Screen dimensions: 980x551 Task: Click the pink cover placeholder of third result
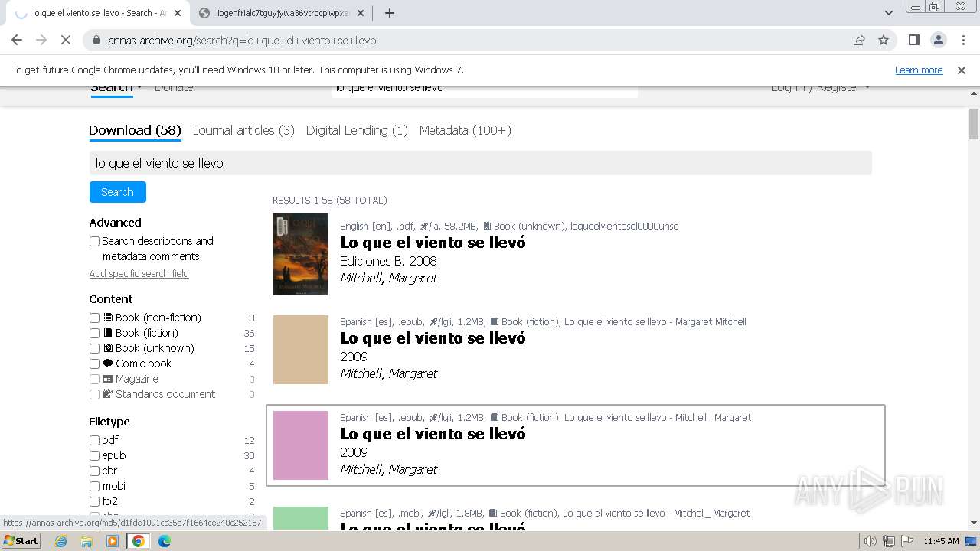pyautogui.click(x=301, y=445)
